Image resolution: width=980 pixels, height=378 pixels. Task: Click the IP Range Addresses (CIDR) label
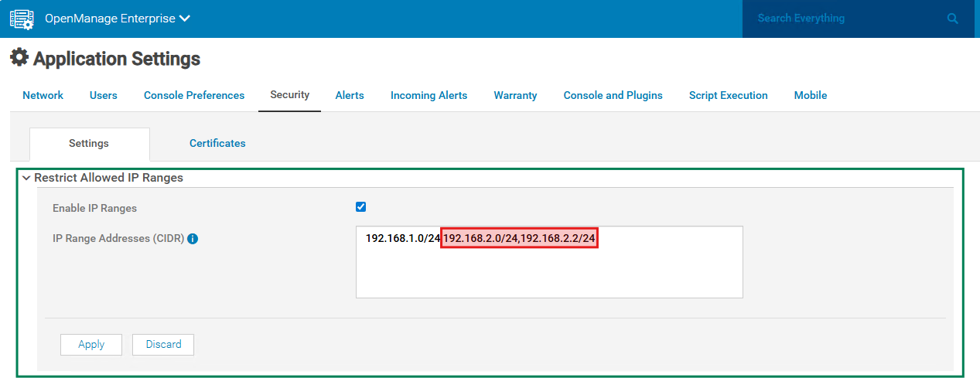pos(118,239)
